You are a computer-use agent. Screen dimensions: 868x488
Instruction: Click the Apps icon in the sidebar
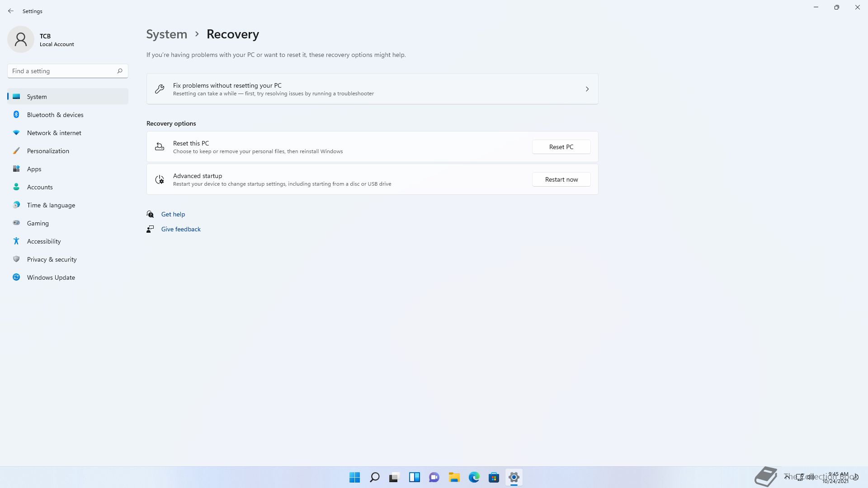click(x=16, y=169)
